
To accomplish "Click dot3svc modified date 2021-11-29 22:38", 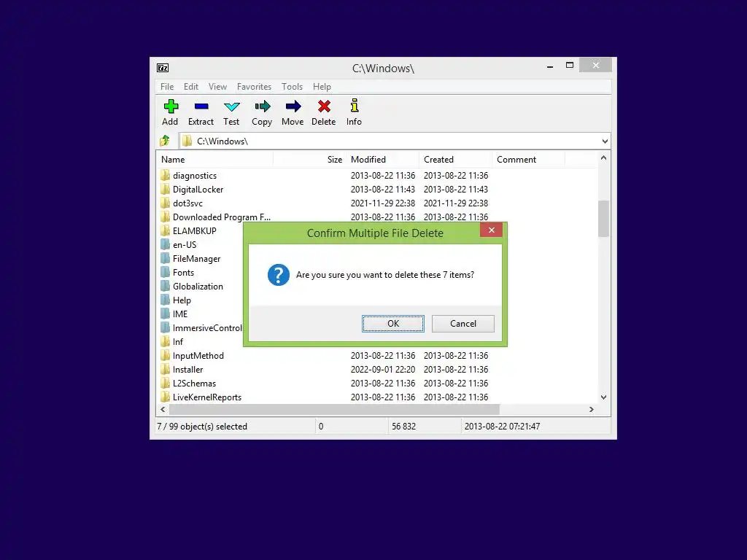I will [382, 203].
